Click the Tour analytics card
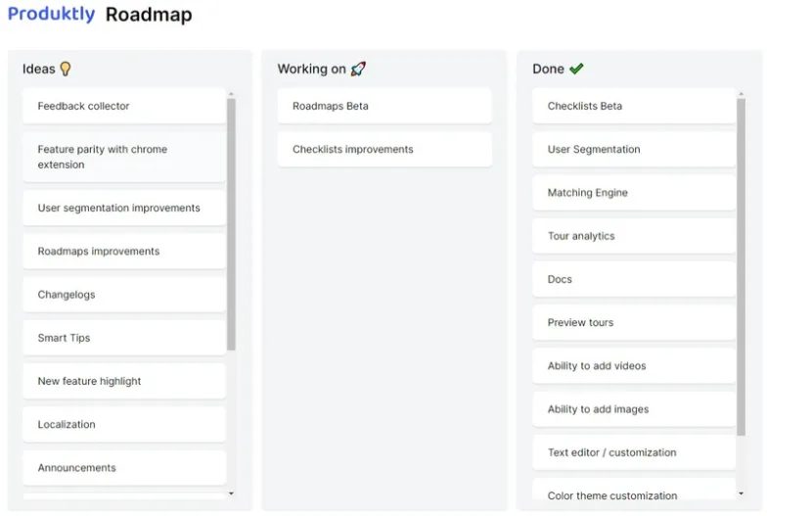Screen dimensions: 812x516 (634, 236)
